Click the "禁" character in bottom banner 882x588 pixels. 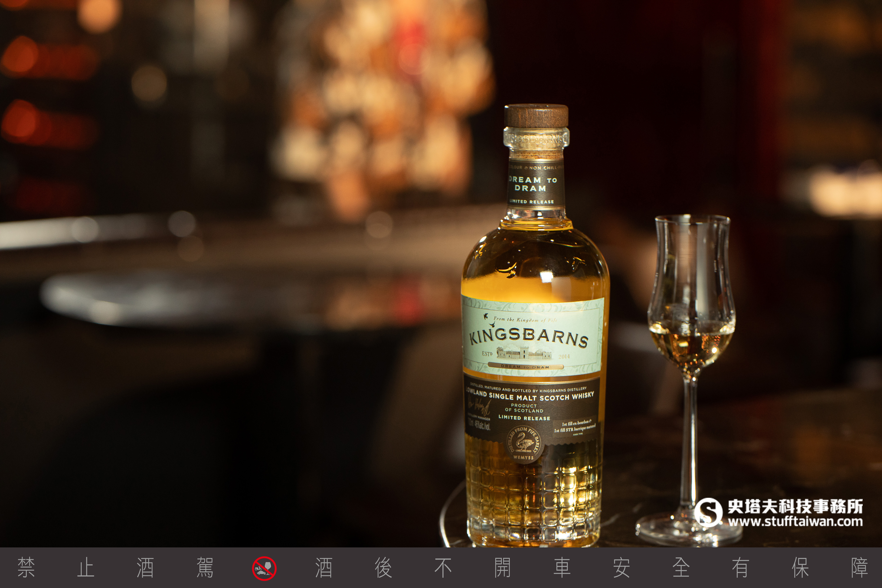tap(26, 568)
